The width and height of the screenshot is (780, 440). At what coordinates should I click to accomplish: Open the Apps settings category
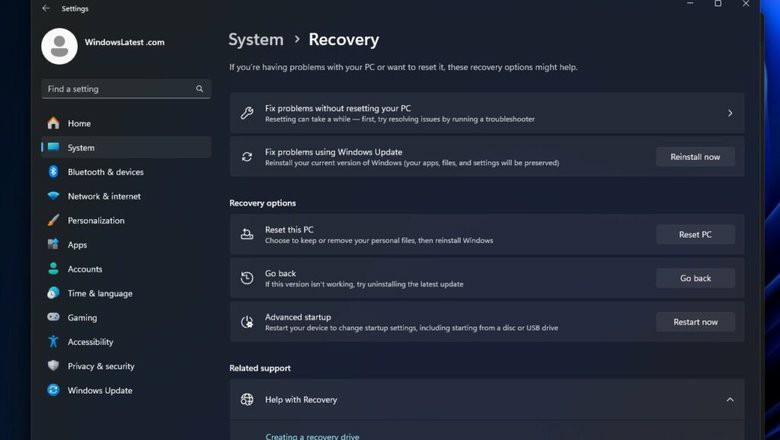click(x=77, y=245)
